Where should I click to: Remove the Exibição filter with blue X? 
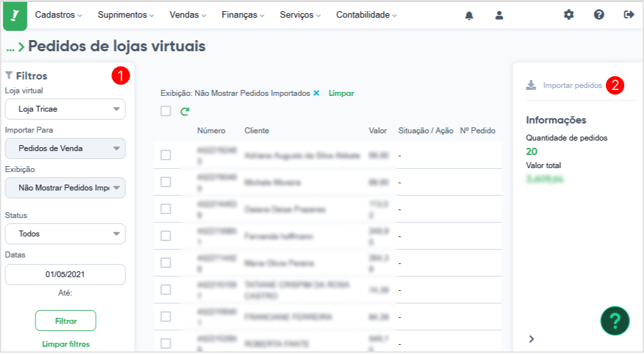[x=316, y=93]
